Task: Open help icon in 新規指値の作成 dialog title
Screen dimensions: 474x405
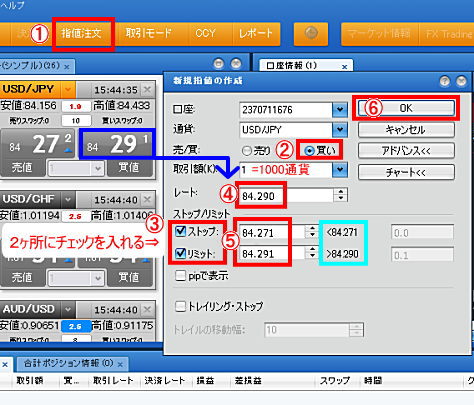Action: click(445, 81)
